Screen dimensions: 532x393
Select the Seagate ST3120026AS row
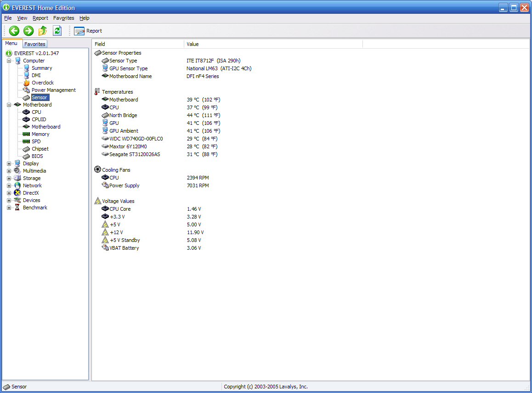(x=159, y=154)
